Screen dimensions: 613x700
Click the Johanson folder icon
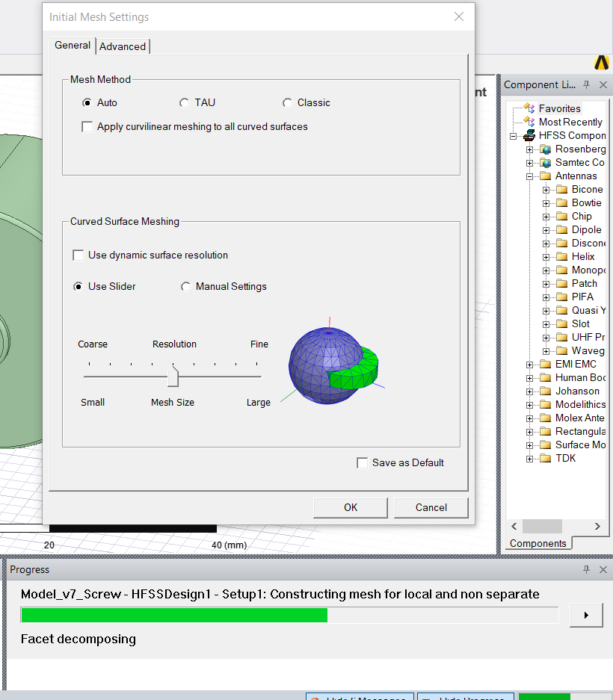(546, 391)
